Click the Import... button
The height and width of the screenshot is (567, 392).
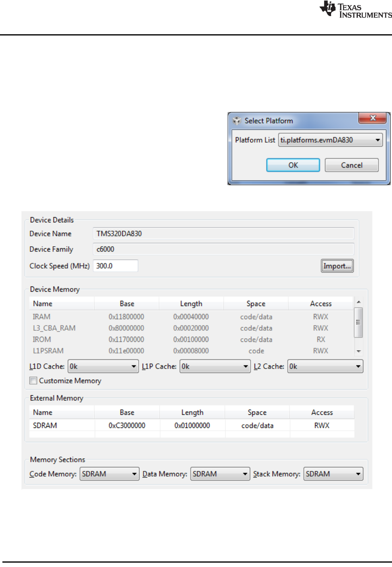click(337, 266)
